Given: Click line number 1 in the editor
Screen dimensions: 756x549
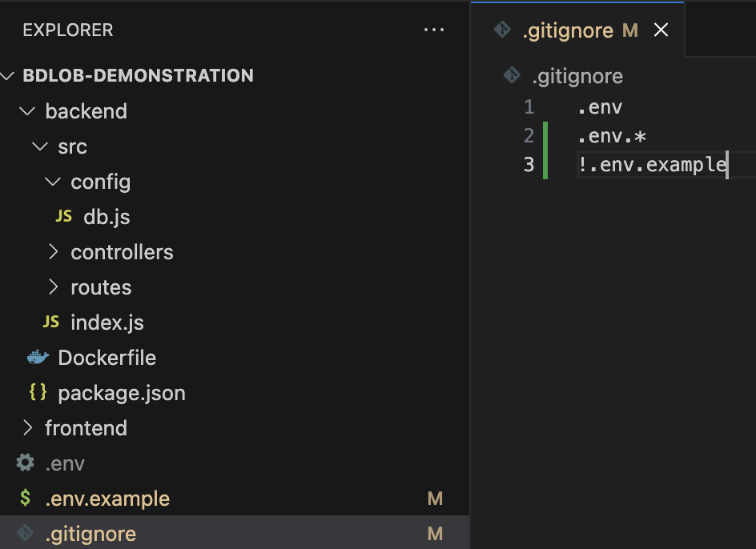Looking at the screenshot, I should [x=529, y=107].
